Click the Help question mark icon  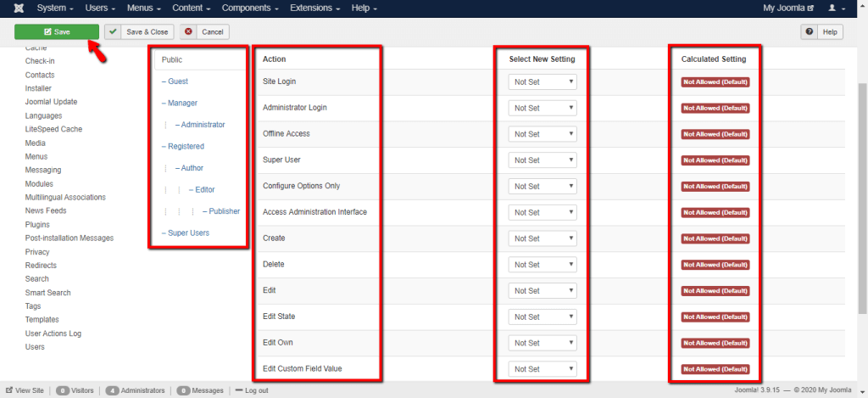pyautogui.click(x=810, y=32)
